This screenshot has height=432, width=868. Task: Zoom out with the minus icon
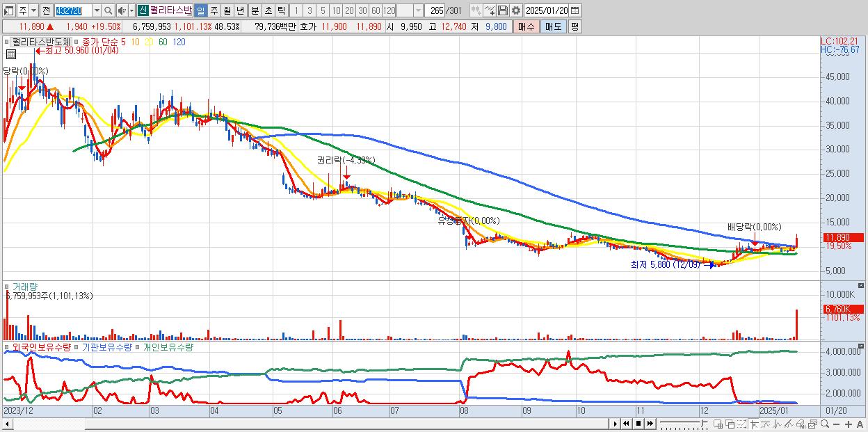[x=836, y=424]
